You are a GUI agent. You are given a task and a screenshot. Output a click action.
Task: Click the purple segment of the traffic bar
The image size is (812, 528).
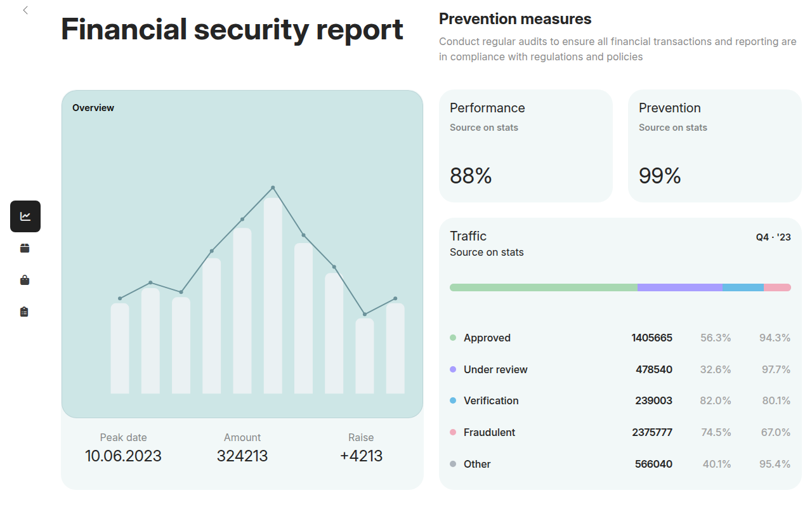coord(680,287)
